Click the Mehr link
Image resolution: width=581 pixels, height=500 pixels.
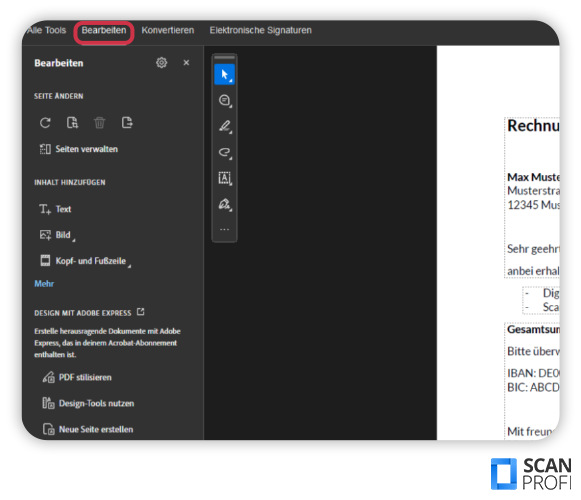click(44, 284)
